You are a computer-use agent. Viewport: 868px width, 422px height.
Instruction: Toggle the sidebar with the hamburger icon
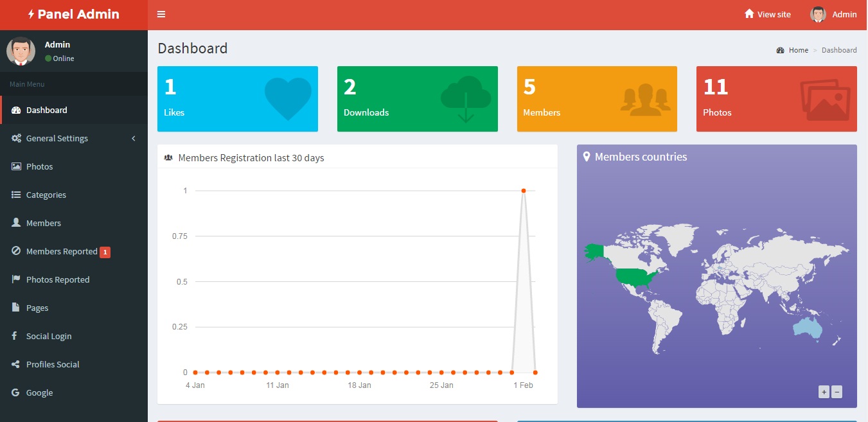click(161, 14)
